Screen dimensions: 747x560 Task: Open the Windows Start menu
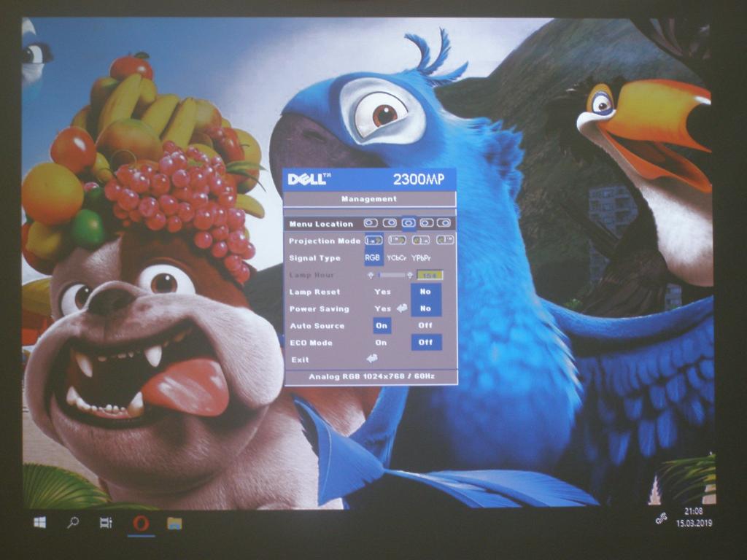pyautogui.click(x=40, y=522)
